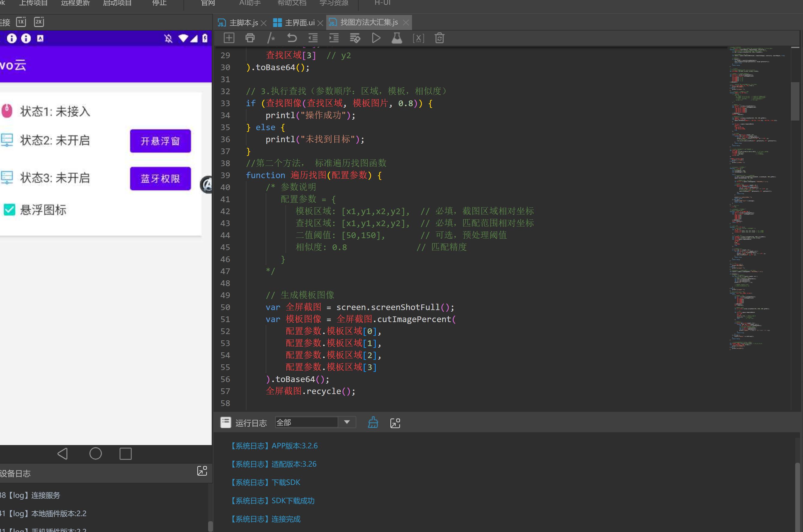Tap the floating Avengers icon on device screen
The height and width of the screenshot is (532, 803).
(206, 184)
